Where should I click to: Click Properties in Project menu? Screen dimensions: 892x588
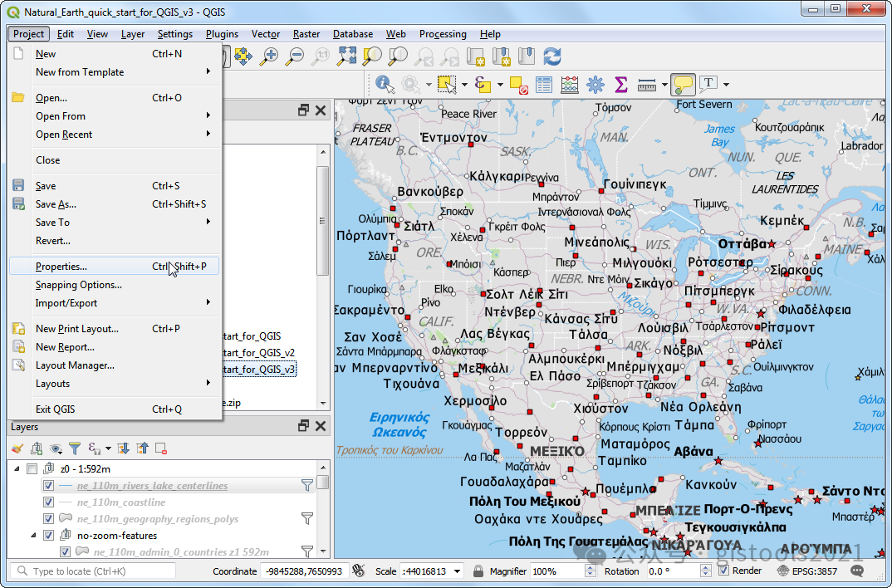click(x=115, y=266)
